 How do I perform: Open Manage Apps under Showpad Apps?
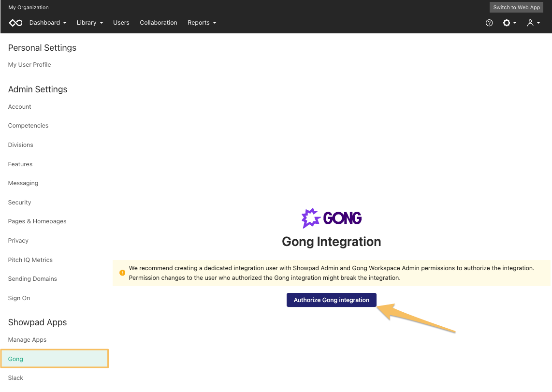27,340
